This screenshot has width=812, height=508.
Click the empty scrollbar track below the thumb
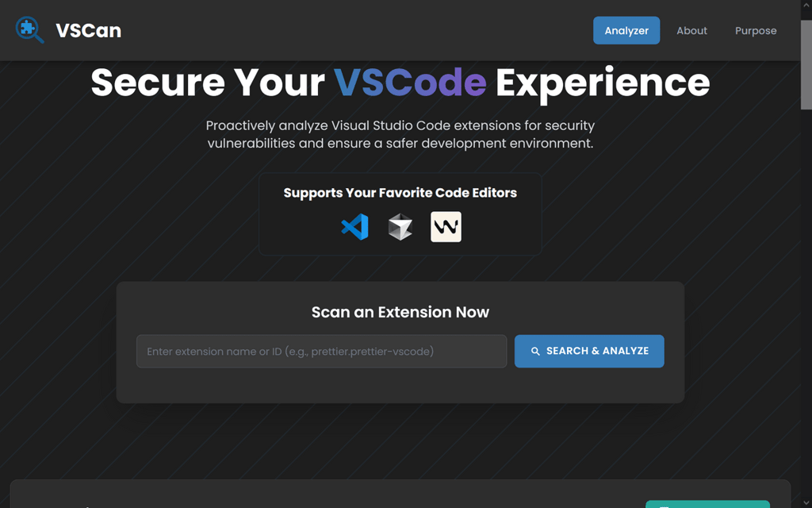point(806,317)
